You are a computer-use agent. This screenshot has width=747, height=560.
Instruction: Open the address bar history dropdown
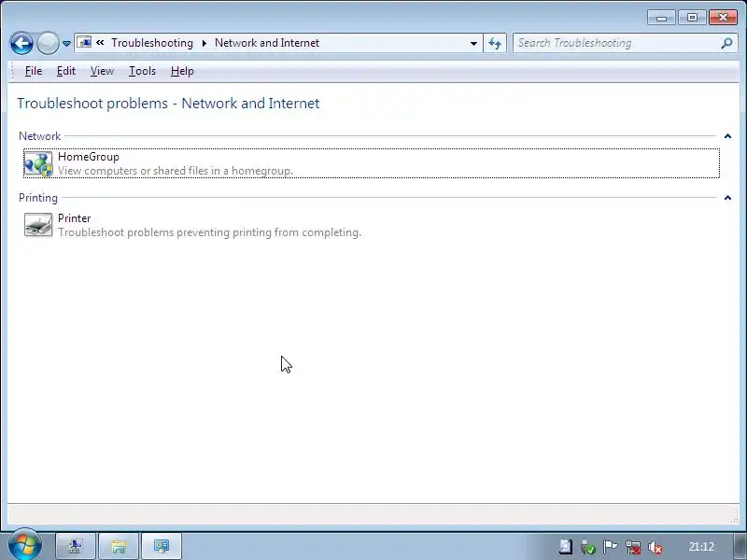(x=473, y=43)
